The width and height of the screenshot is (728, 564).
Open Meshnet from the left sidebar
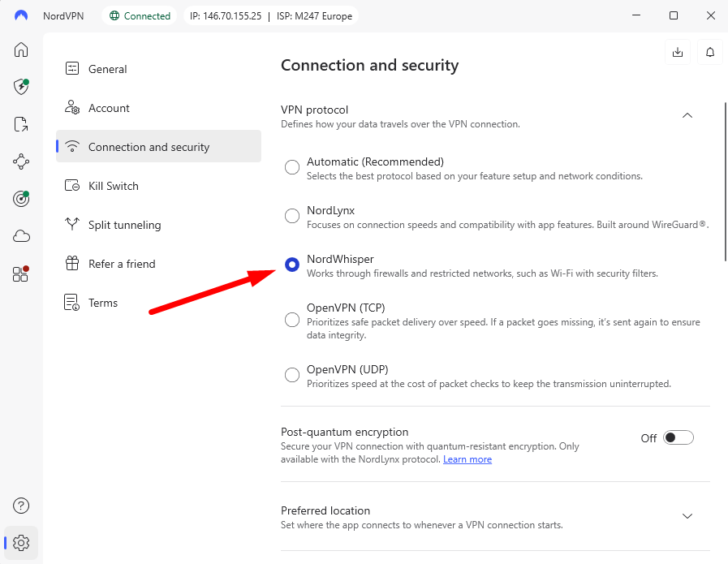point(20,161)
